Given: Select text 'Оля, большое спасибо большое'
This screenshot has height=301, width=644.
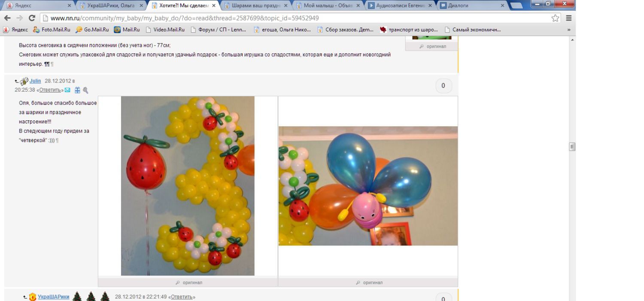Looking at the screenshot, I should [58, 103].
